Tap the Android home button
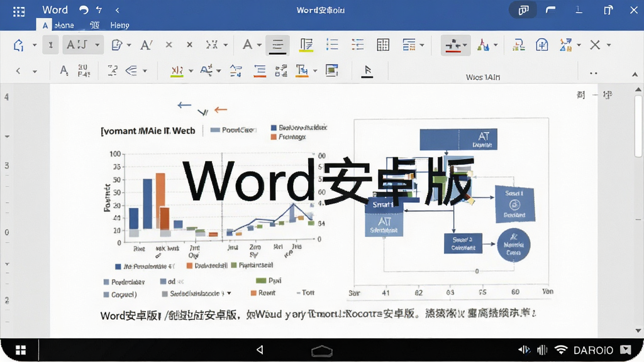This screenshot has width=644, height=362. tap(322, 351)
